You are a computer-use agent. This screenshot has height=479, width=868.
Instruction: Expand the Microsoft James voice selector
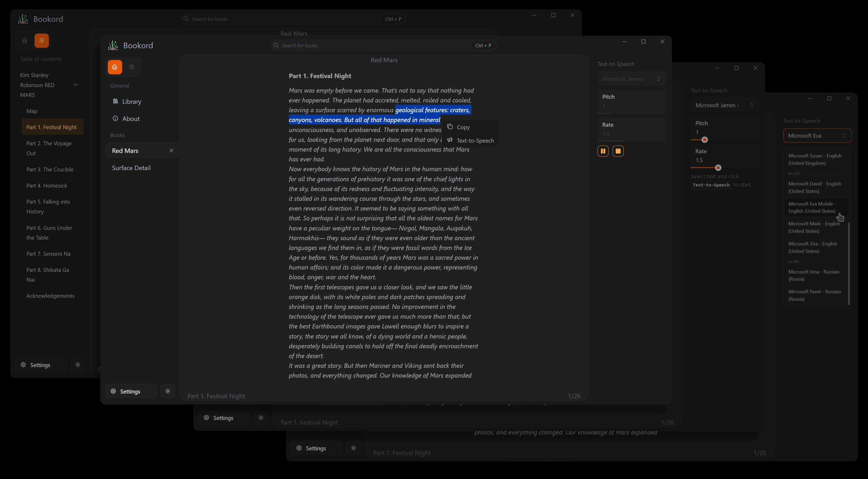tap(724, 105)
